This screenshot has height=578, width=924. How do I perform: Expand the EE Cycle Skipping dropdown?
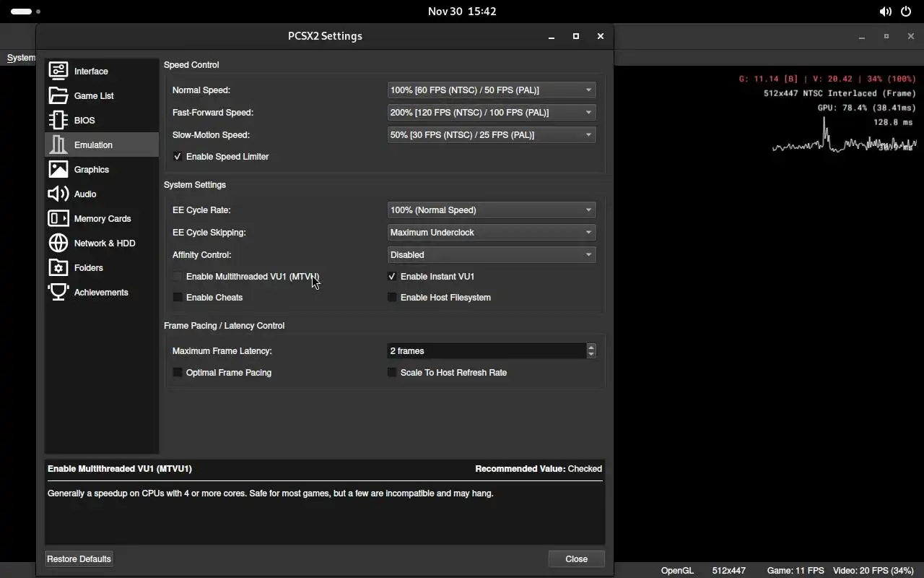tap(492, 232)
